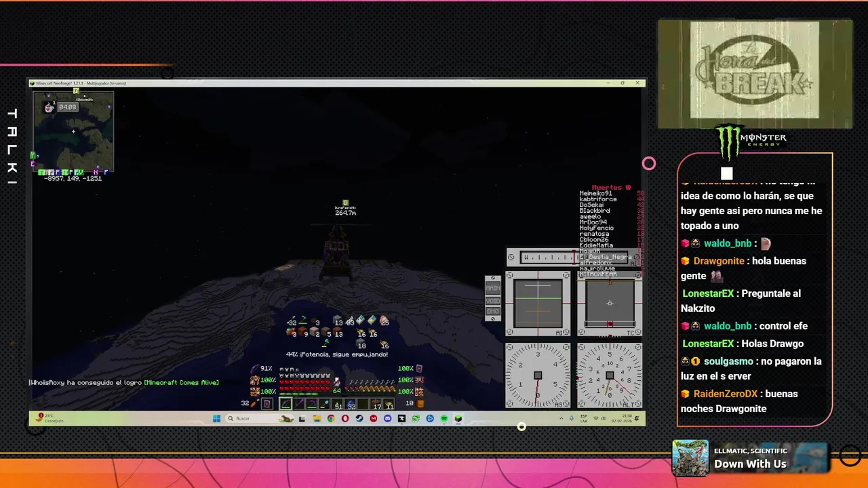
Task: Click the microphone tray icon
Action: (571, 418)
